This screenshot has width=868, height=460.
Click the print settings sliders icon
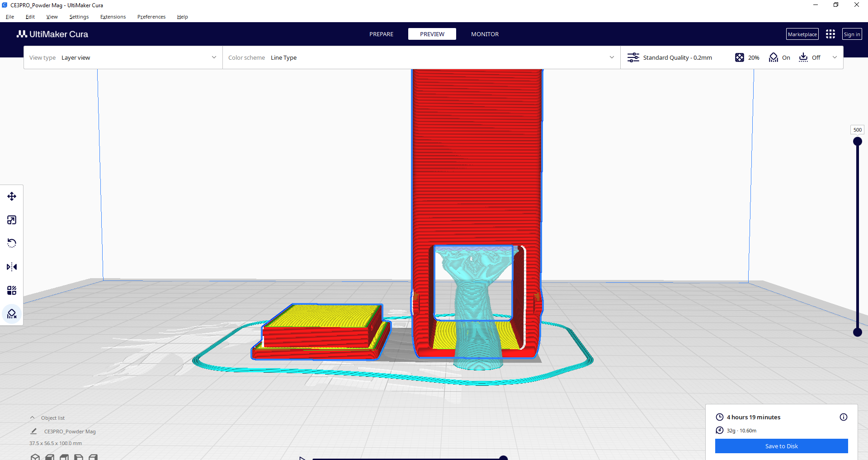coord(633,57)
